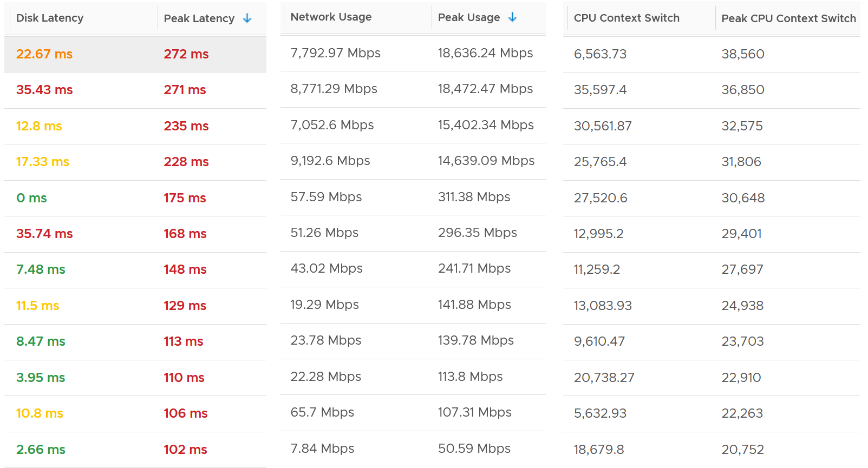Select the 9,192.6 Mbps network usage row
868x468 pixels.
pos(413,161)
